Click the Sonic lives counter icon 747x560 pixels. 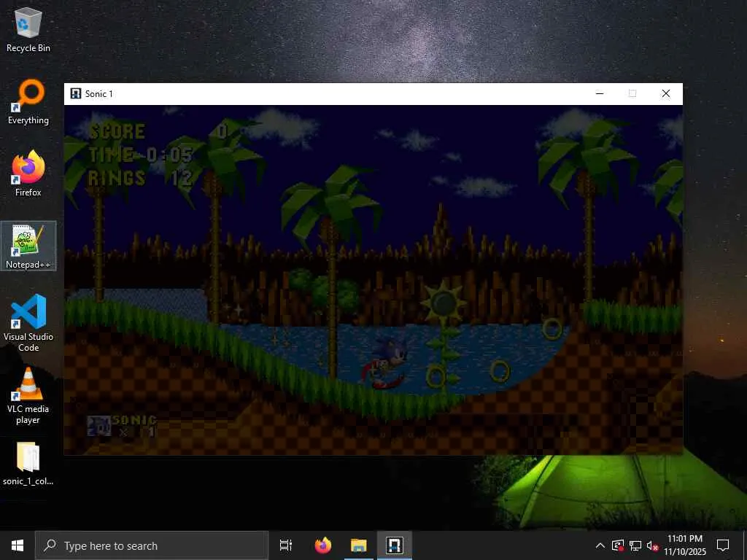tap(99, 426)
